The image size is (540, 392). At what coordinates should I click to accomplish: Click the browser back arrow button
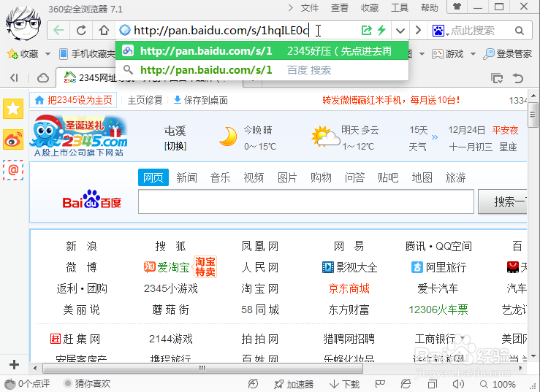click(x=59, y=30)
